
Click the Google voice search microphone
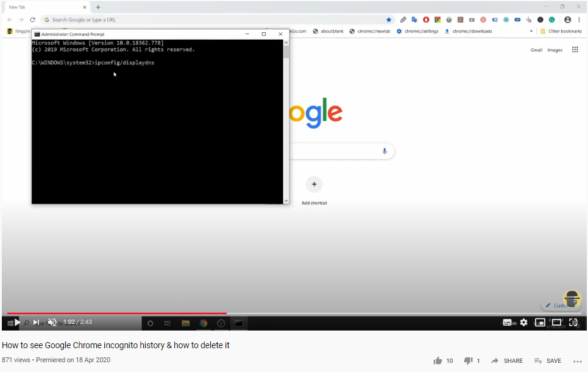click(384, 151)
